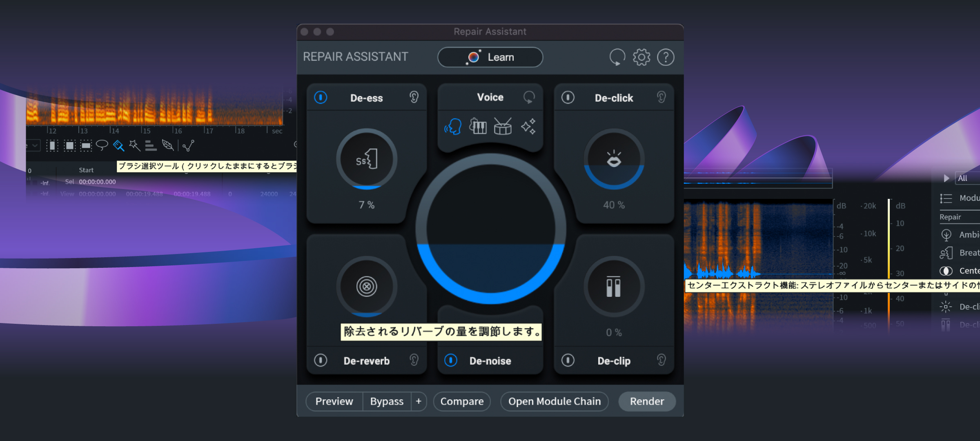Click the De-clip 0 % value

click(x=614, y=332)
